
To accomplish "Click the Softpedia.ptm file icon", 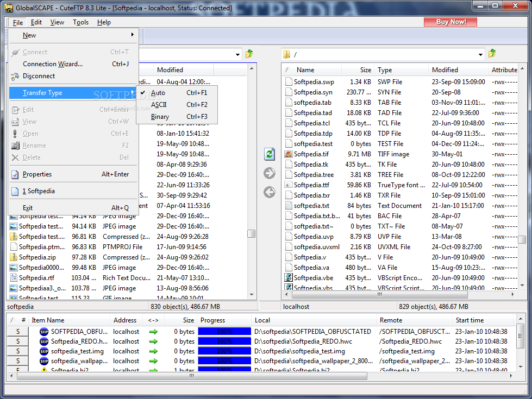I will [14, 247].
